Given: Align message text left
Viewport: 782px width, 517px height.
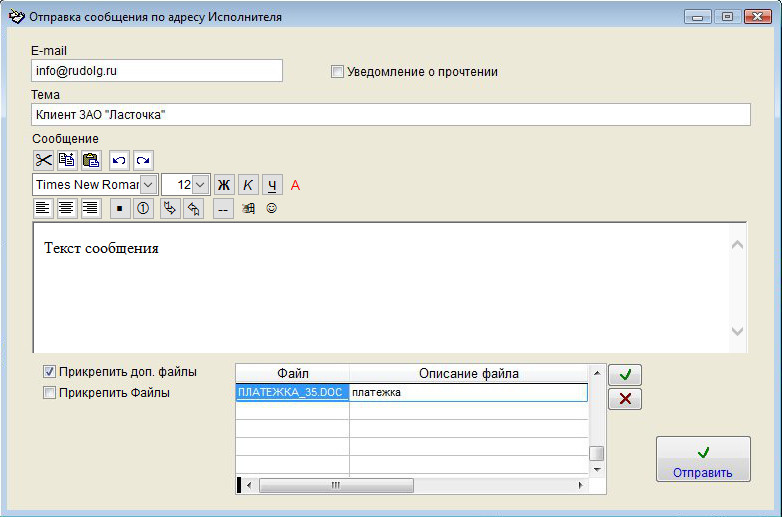Looking at the screenshot, I should pos(43,208).
